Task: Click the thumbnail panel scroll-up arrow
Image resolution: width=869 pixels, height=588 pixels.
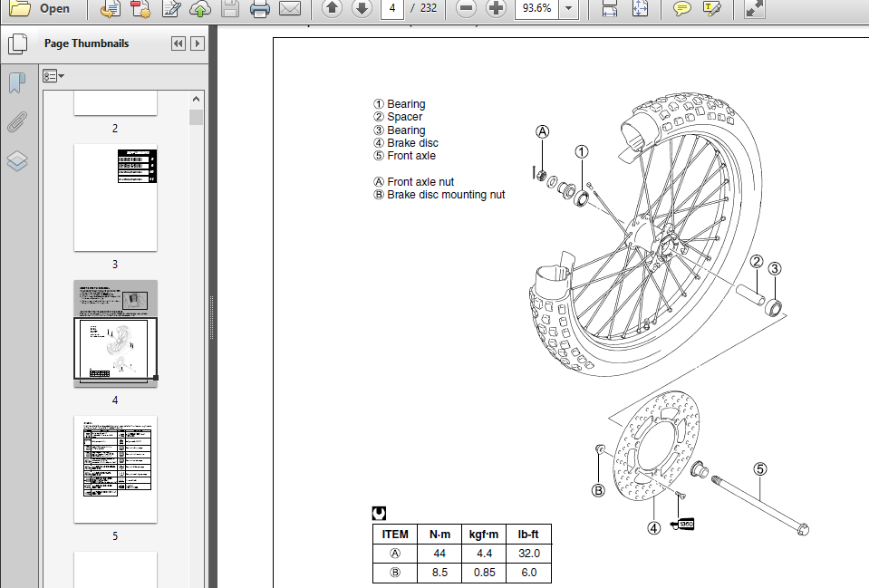Action: point(197,99)
